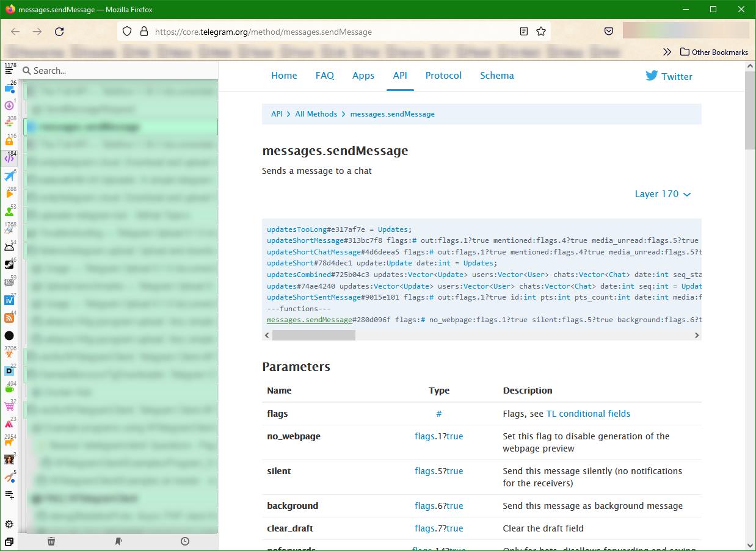Open the FAQ navigation tab

tap(324, 76)
